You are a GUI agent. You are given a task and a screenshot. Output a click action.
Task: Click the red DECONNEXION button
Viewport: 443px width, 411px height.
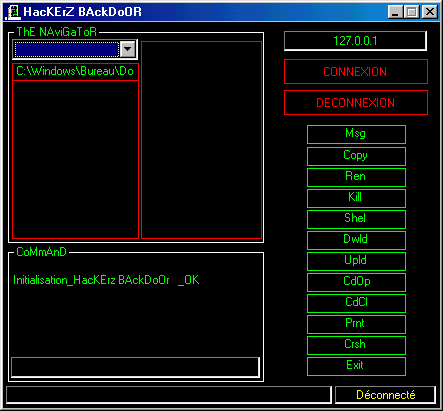[356, 103]
